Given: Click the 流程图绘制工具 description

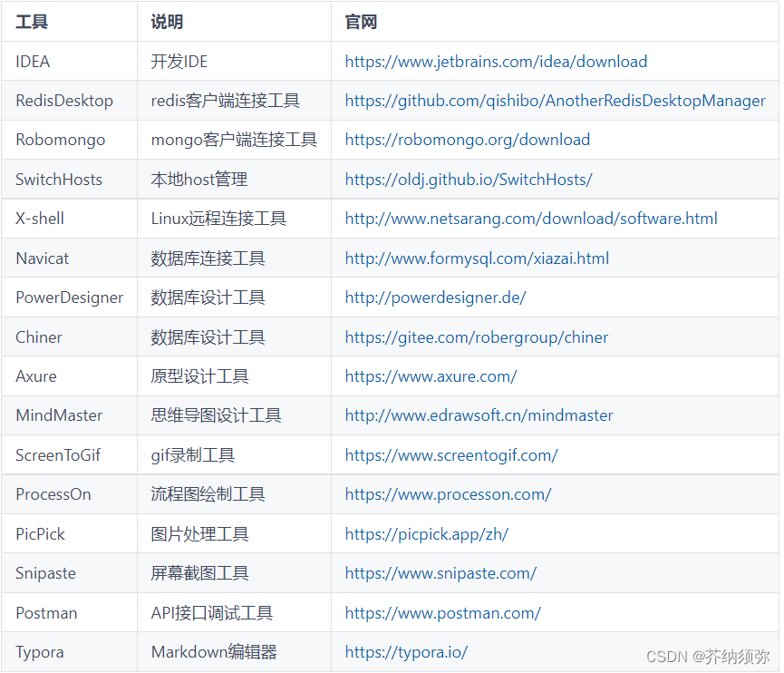Looking at the screenshot, I should [208, 494].
